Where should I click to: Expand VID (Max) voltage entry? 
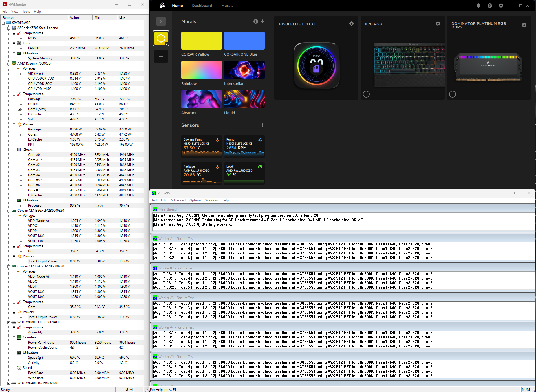pyautogui.click(x=19, y=74)
